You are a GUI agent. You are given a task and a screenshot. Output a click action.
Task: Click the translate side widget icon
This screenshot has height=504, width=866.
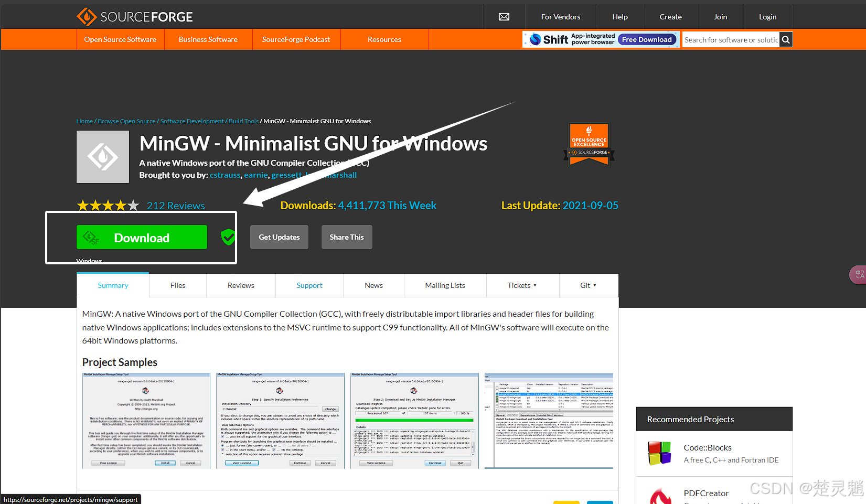859,275
